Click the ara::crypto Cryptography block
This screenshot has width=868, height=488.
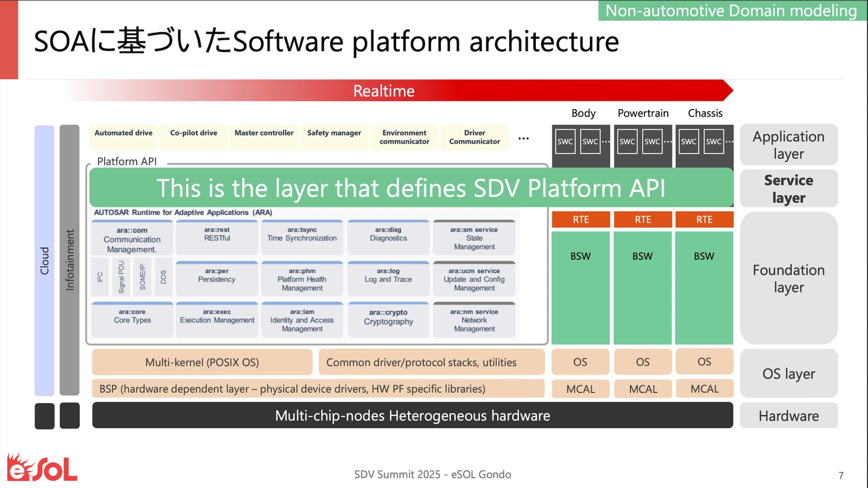click(x=388, y=319)
